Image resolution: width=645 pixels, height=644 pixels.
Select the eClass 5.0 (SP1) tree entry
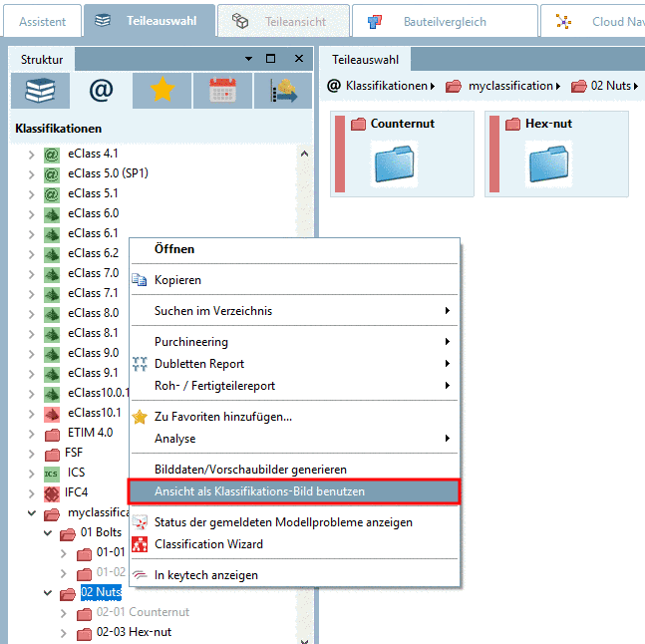[x=108, y=173]
